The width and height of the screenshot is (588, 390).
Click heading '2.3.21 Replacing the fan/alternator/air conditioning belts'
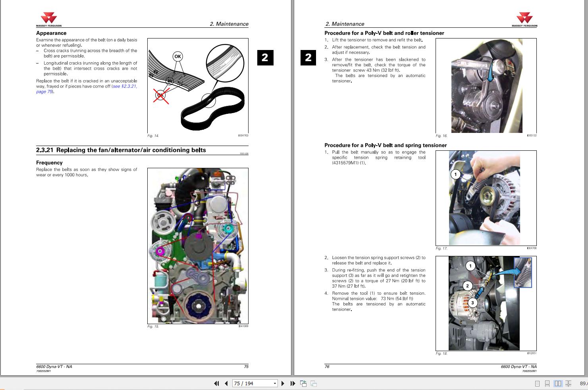[121, 150]
